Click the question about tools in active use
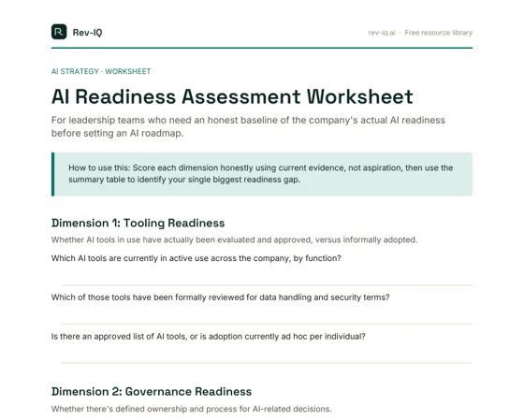Viewport: 524px width, 420px height. 196,258
